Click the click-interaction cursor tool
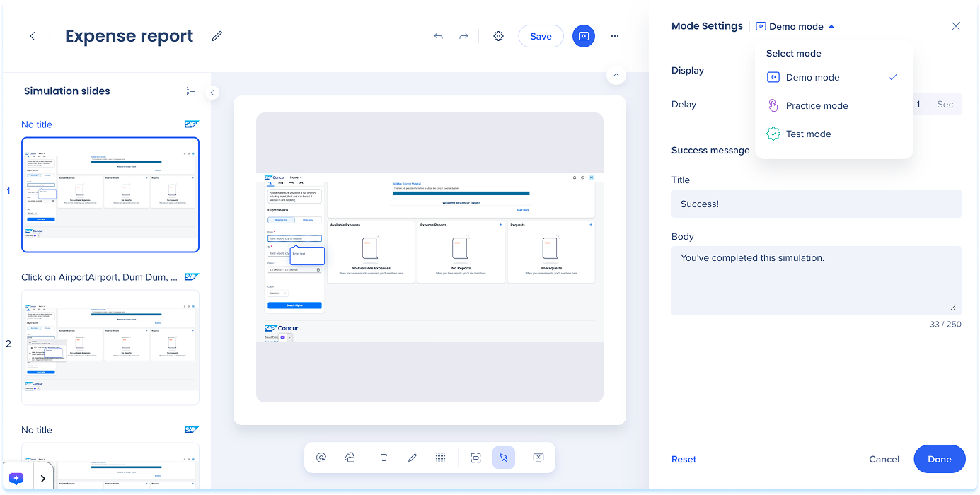Image resolution: width=980 pixels, height=495 pixels. point(321,458)
